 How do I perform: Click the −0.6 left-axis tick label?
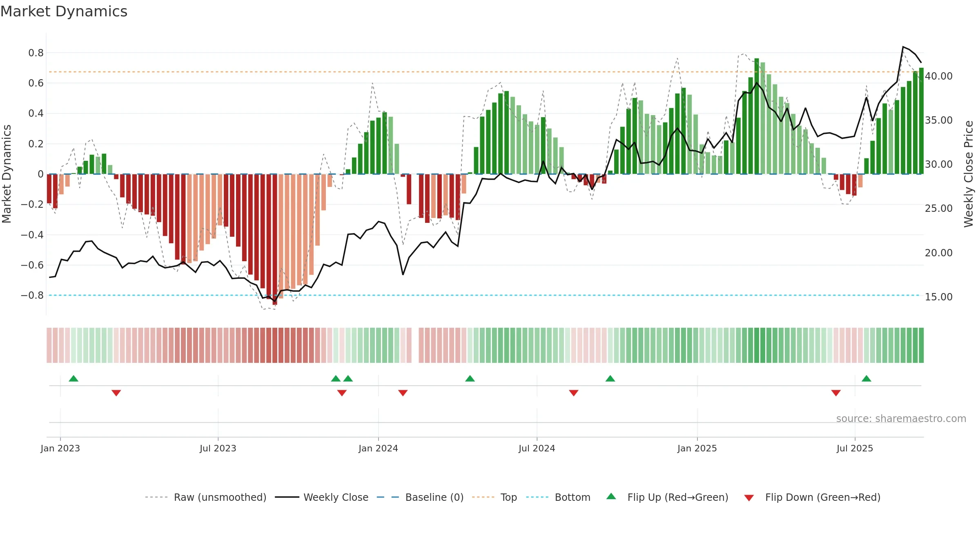(x=32, y=265)
